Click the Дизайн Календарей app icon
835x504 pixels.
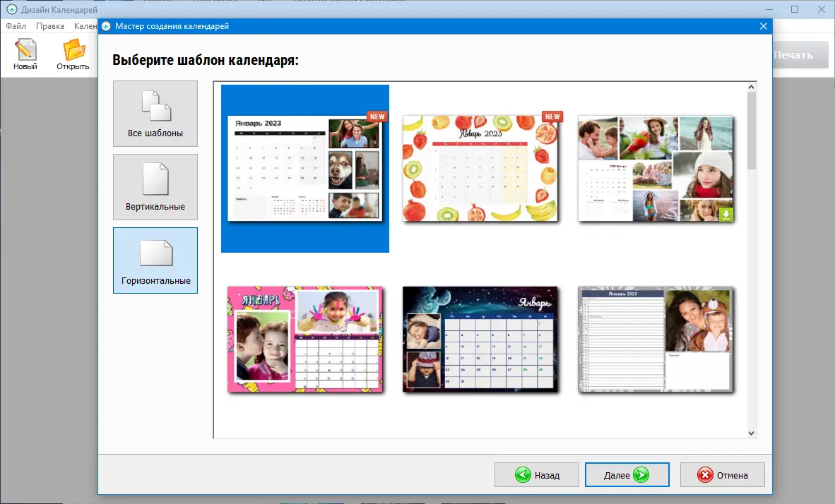point(11,10)
